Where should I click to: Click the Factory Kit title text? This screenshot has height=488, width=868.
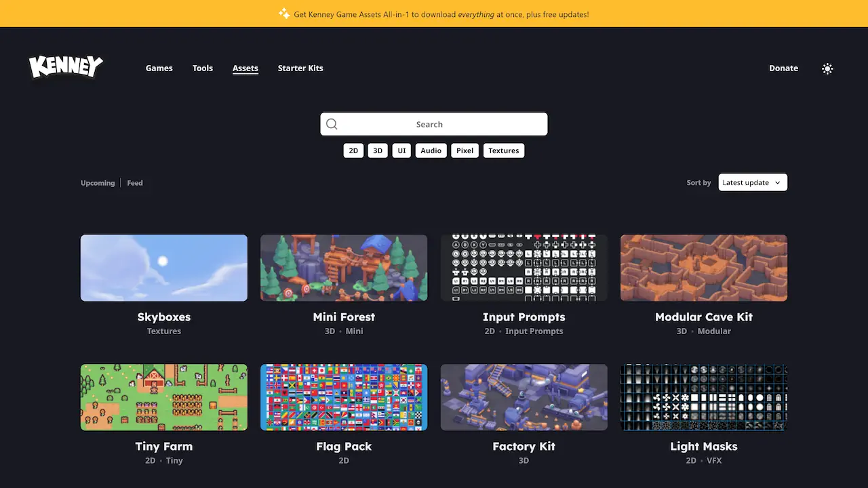[524, 446]
